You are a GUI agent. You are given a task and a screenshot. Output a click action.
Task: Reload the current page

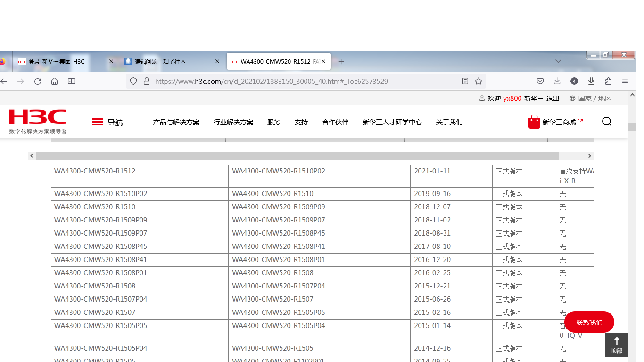(x=38, y=81)
